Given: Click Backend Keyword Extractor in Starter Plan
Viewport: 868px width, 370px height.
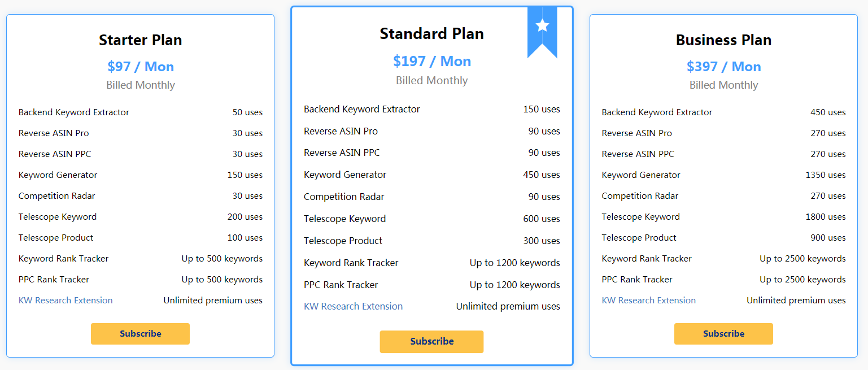Looking at the screenshot, I should pos(74,112).
